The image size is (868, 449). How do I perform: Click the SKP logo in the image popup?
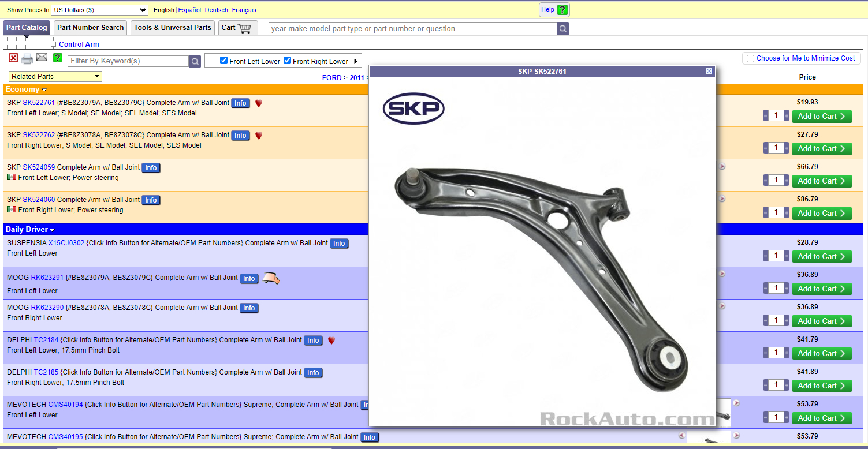pyautogui.click(x=413, y=108)
